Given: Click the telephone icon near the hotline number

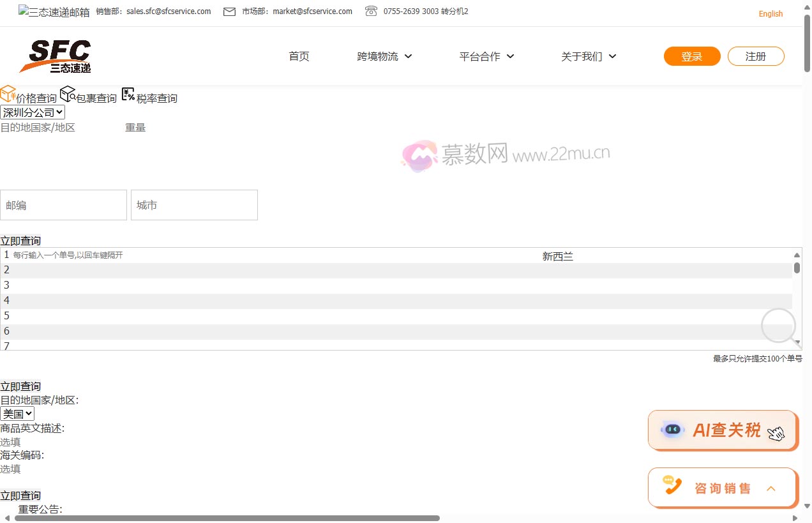Looking at the screenshot, I should click(x=370, y=11).
